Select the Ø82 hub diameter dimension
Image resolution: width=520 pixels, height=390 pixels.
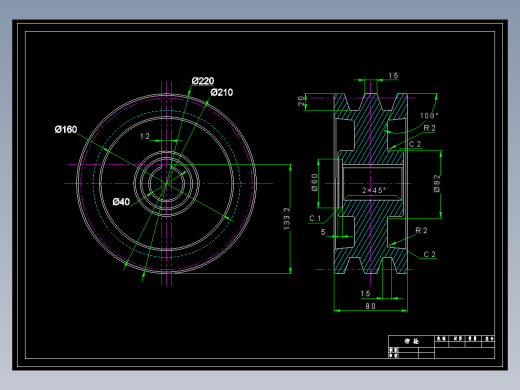coord(437,184)
